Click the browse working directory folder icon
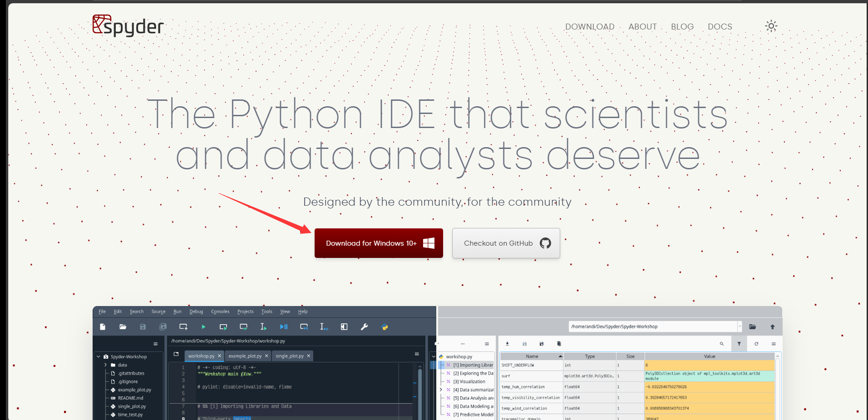The height and width of the screenshot is (420, 868). click(753, 326)
